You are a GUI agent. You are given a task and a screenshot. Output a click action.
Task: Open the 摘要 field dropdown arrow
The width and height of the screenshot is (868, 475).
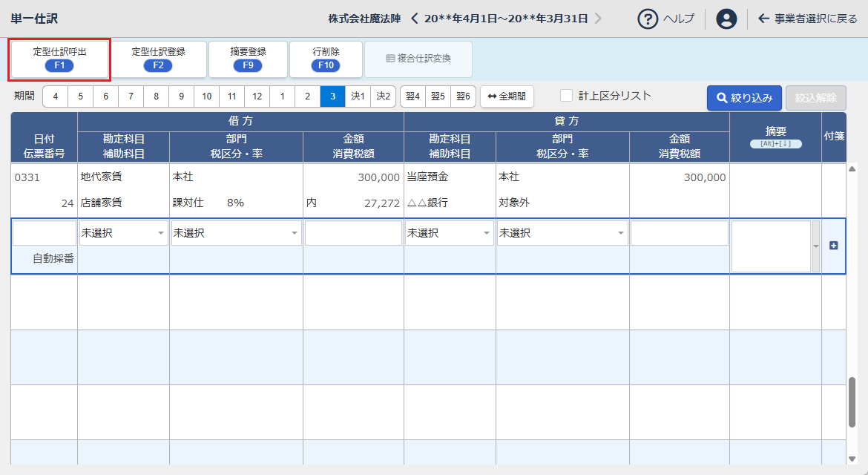click(x=816, y=246)
